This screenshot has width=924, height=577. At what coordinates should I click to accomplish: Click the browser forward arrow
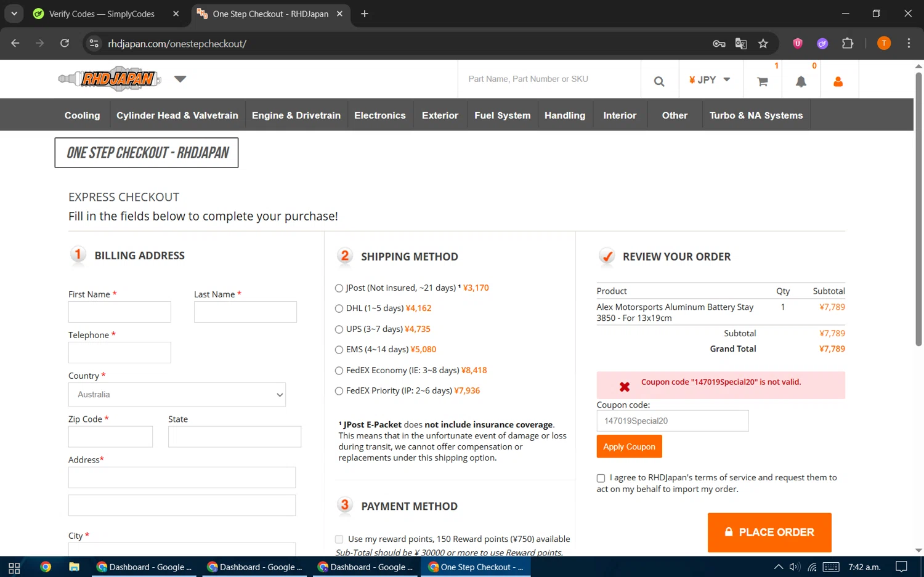click(40, 43)
